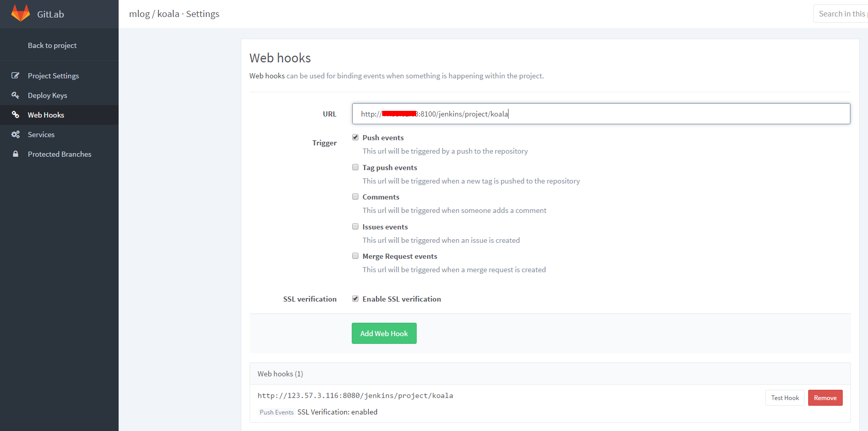Enable Merge Request events checkbox
Image resolution: width=868 pixels, height=431 pixels.
pyautogui.click(x=355, y=256)
